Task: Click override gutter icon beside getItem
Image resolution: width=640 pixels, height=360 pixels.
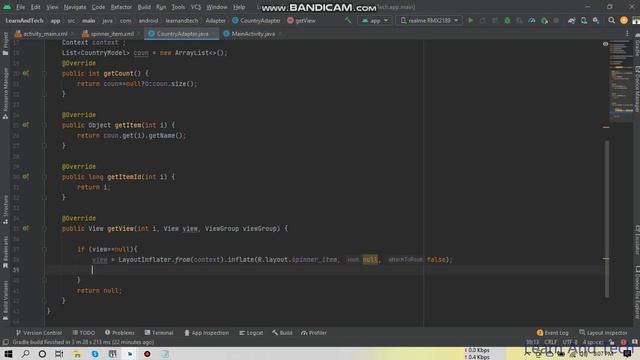Action: [x=26, y=125]
